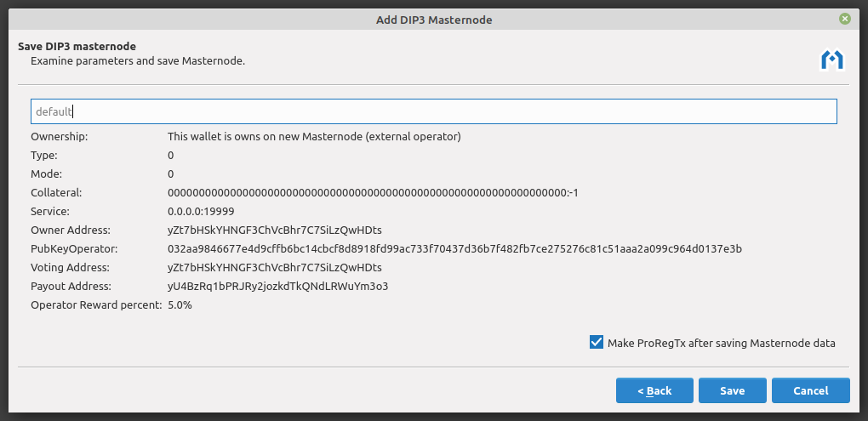868x421 pixels.
Task: Click the Save DIP3 masternode heading
Action: 77,46
